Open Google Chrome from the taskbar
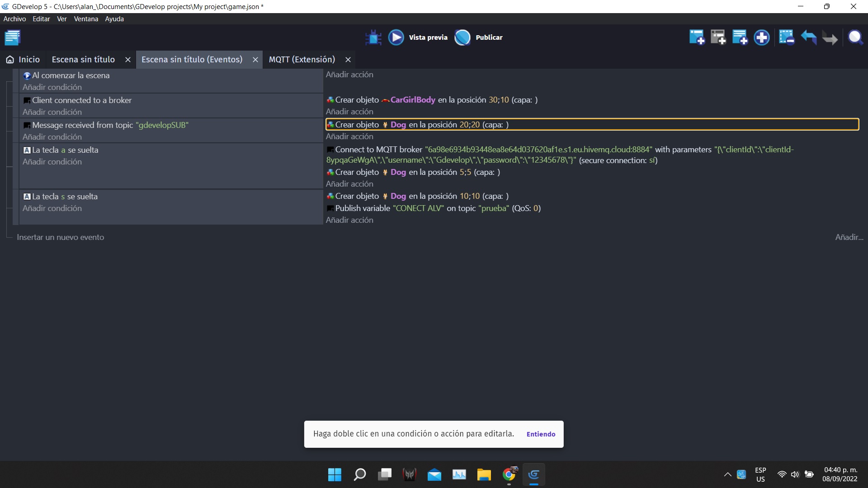This screenshot has height=488, width=868. coord(509,474)
